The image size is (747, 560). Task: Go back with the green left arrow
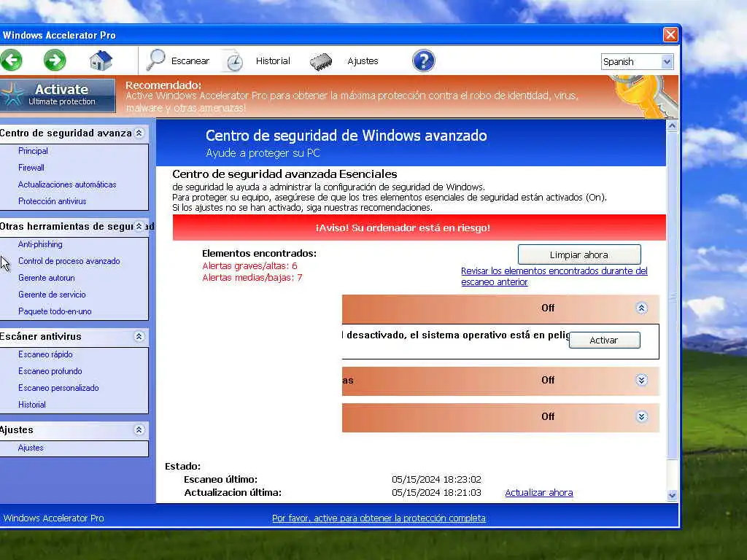tap(11, 61)
